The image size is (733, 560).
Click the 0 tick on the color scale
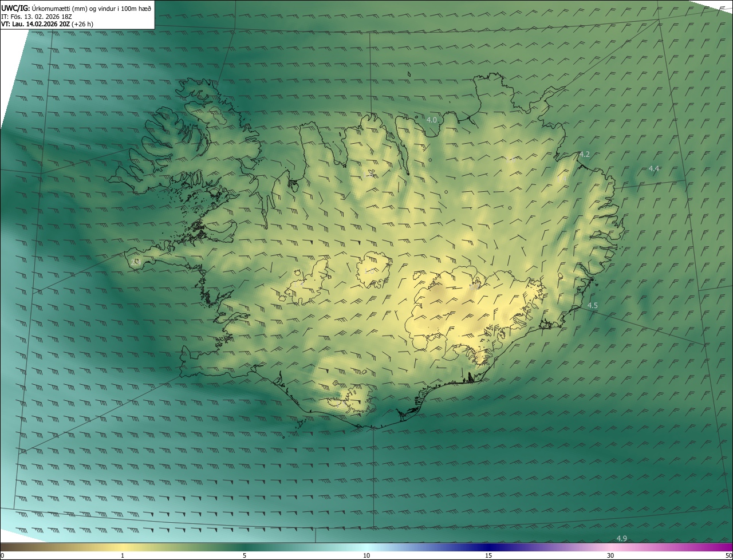tap(2, 555)
